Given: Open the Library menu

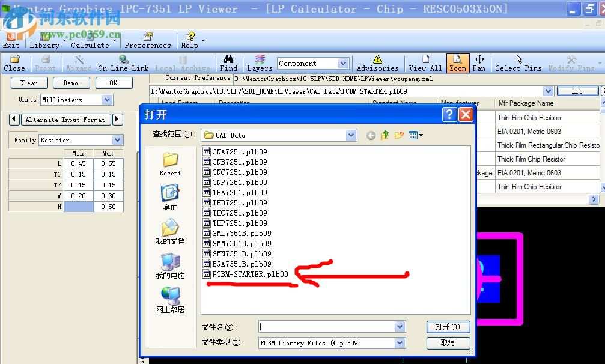Looking at the screenshot, I should coord(45,45).
